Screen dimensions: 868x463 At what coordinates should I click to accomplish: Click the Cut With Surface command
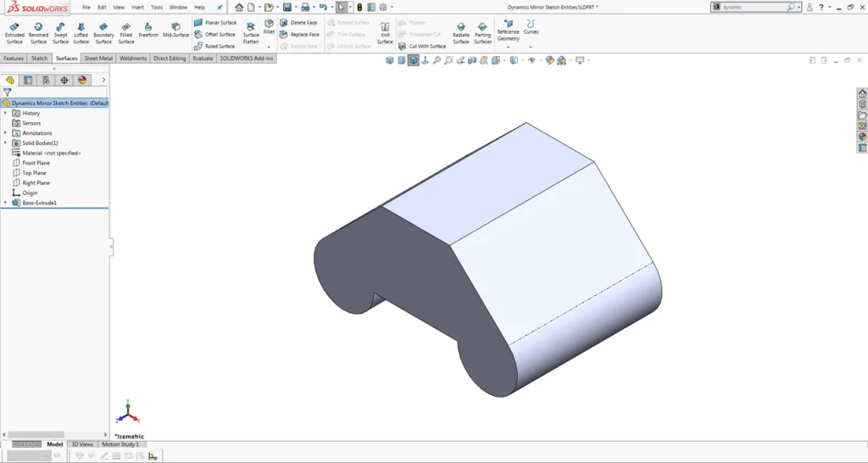click(x=422, y=46)
